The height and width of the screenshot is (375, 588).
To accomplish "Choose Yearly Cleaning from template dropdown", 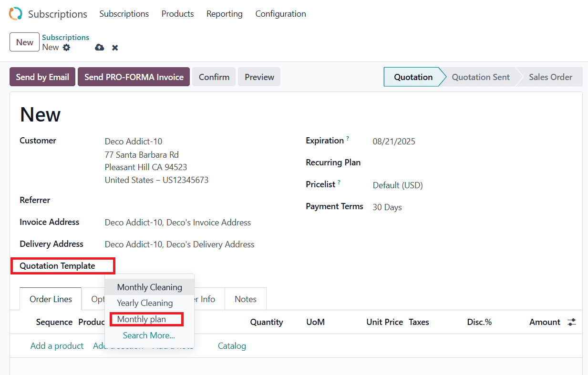I will [145, 303].
